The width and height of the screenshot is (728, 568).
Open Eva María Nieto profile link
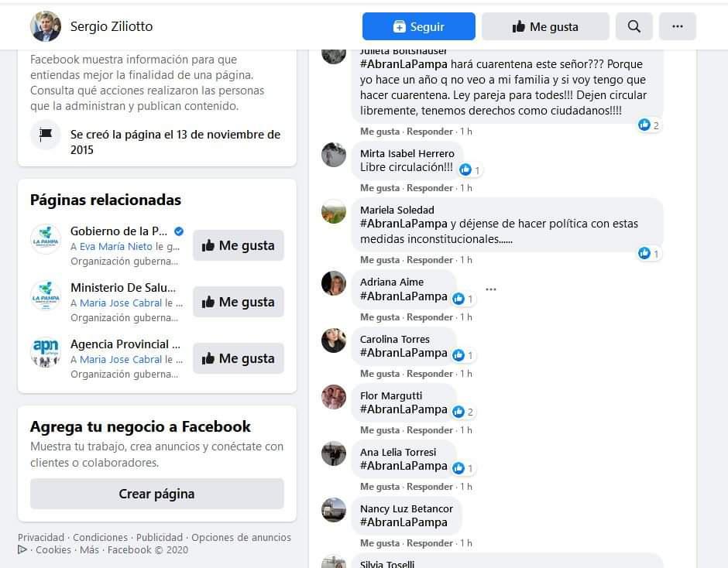(x=115, y=246)
